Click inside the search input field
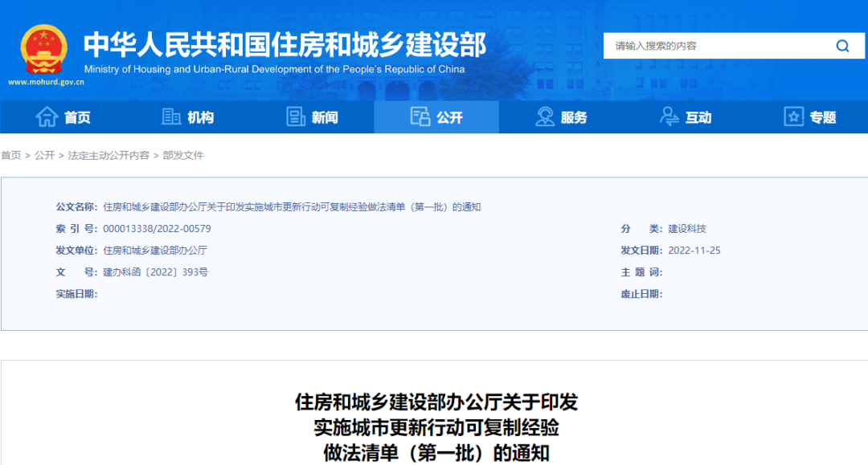Image resolution: width=868 pixels, height=465 pixels. (x=707, y=46)
